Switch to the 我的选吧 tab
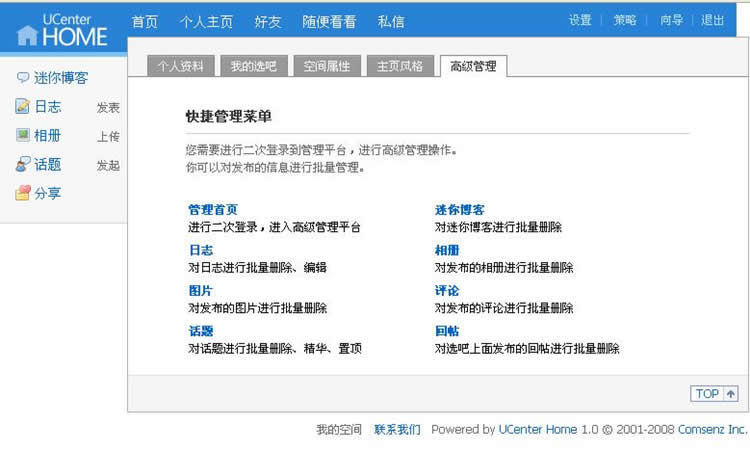This screenshot has width=750, height=476. click(x=253, y=67)
